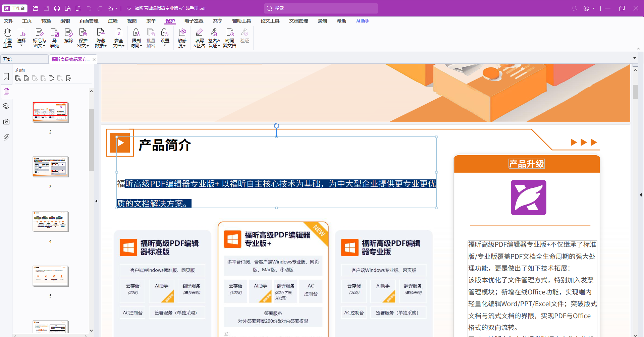The height and width of the screenshot is (337, 644).
Task: Switch to the Convert (转换) tab
Action: tap(46, 21)
